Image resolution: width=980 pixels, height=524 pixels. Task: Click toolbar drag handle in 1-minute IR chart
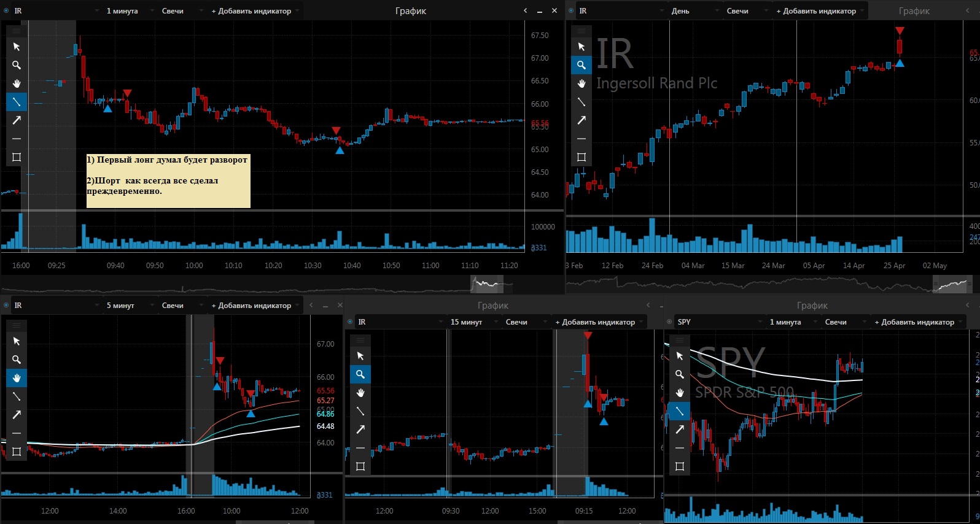point(17,31)
